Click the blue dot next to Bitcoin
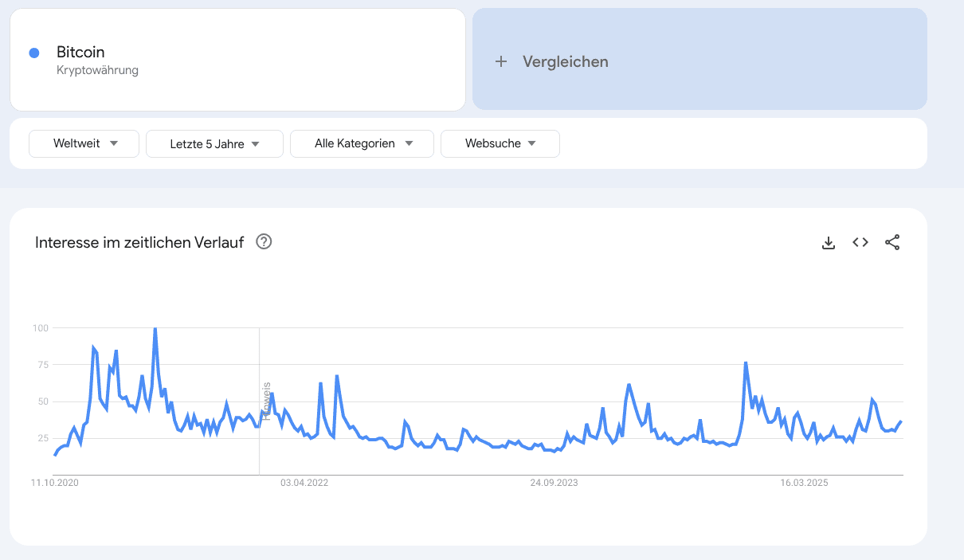This screenshot has width=964, height=560. point(34,53)
